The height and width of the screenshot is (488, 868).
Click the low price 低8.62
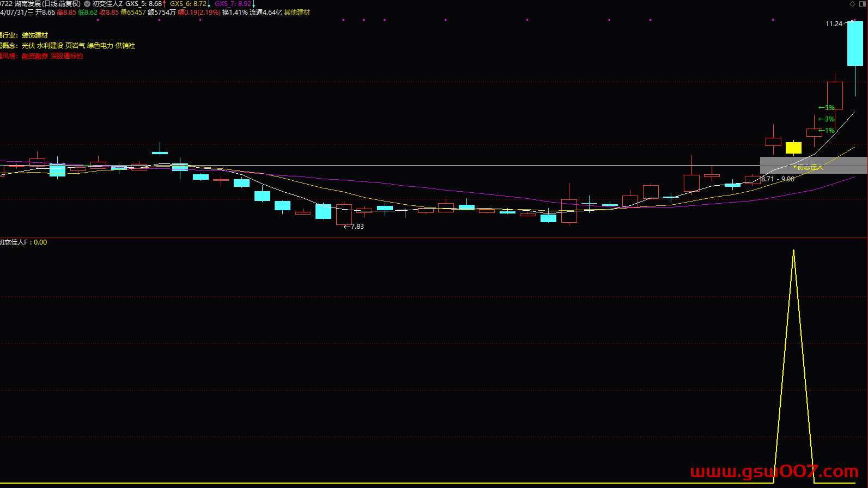point(88,13)
